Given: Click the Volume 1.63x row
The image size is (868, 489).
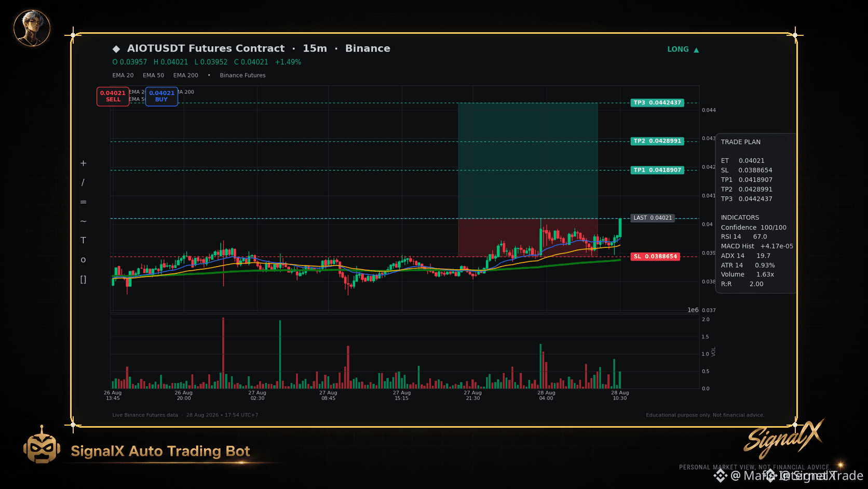Looking at the screenshot, I should coord(748,274).
